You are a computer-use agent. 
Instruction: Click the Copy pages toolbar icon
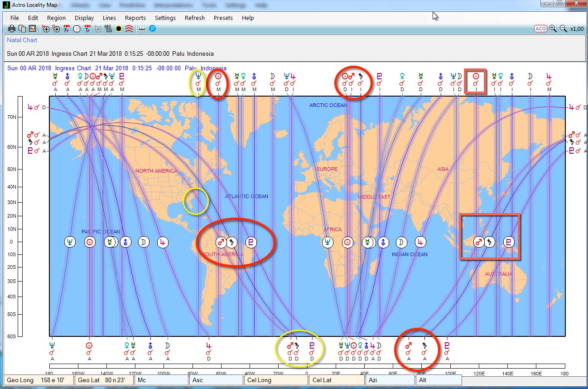[x=22, y=29]
